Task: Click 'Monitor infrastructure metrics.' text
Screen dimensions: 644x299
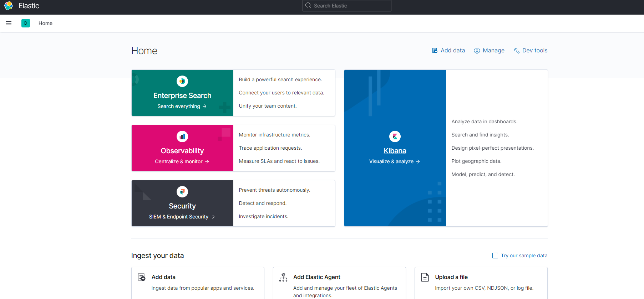Action: (274, 135)
